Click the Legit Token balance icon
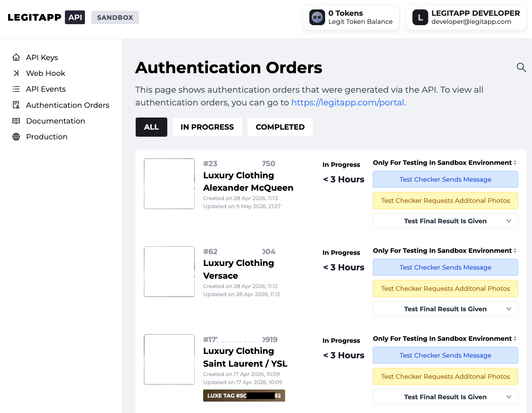 pos(317,17)
